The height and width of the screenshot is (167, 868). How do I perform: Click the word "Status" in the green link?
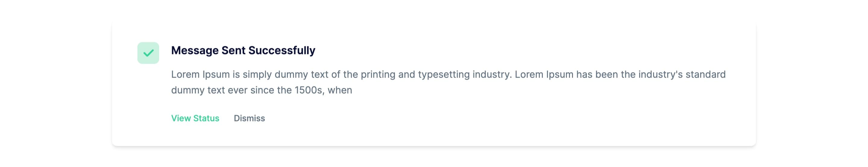[206, 118]
